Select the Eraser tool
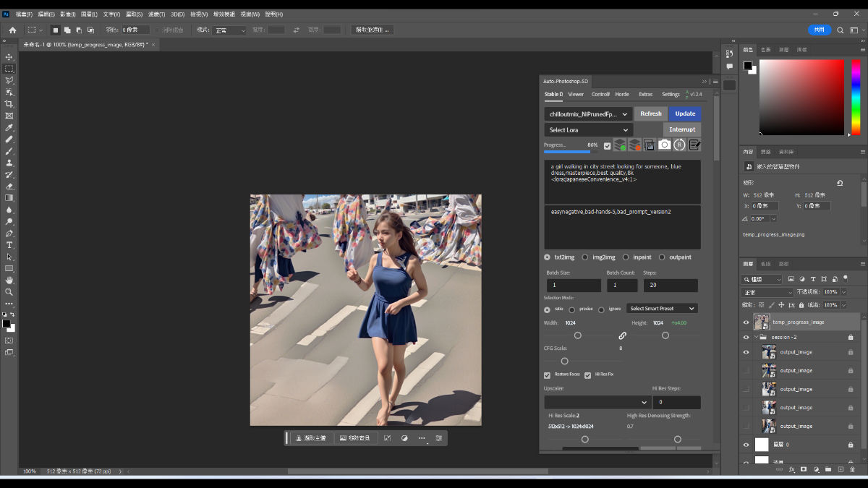The width and height of the screenshot is (868, 488). tap(9, 187)
